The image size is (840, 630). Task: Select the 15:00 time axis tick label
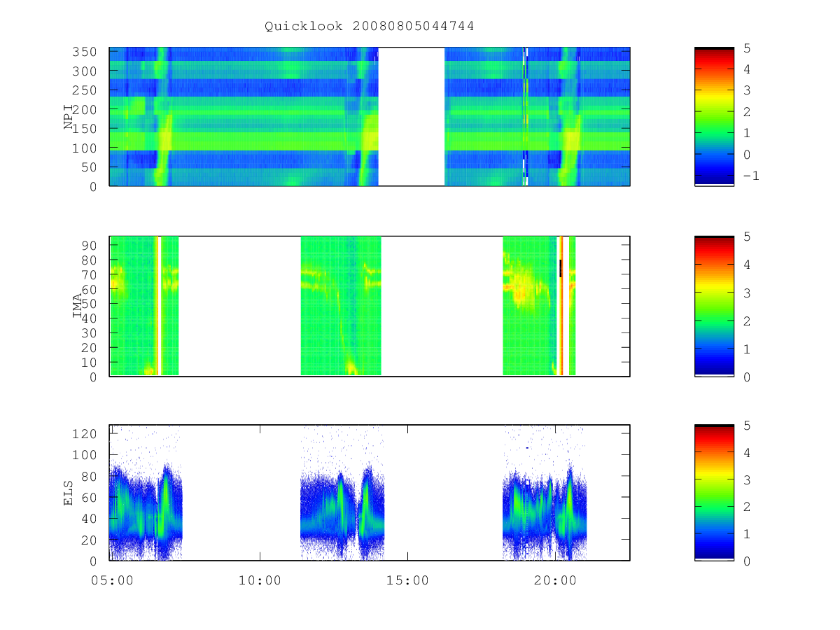point(407,580)
